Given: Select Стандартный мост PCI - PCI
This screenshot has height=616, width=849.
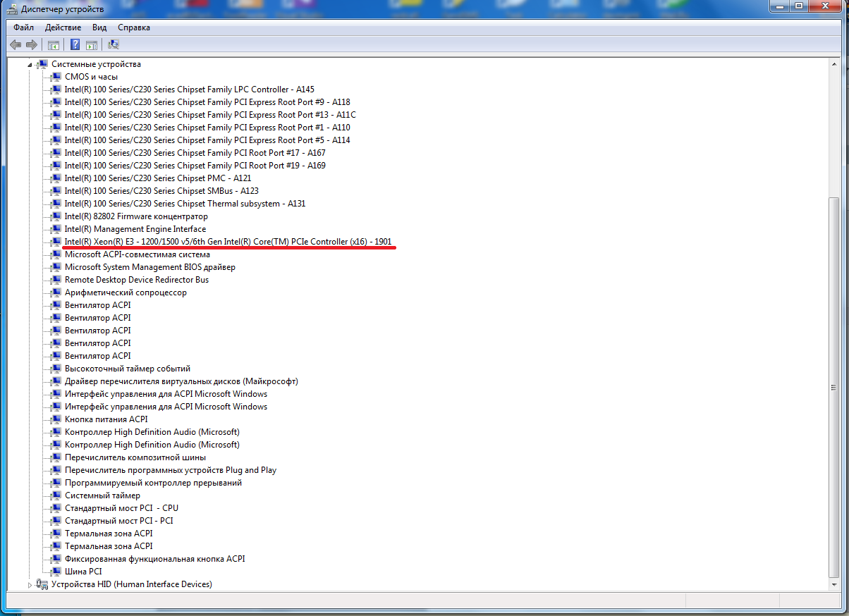Looking at the screenshot, I should (118, 521).
